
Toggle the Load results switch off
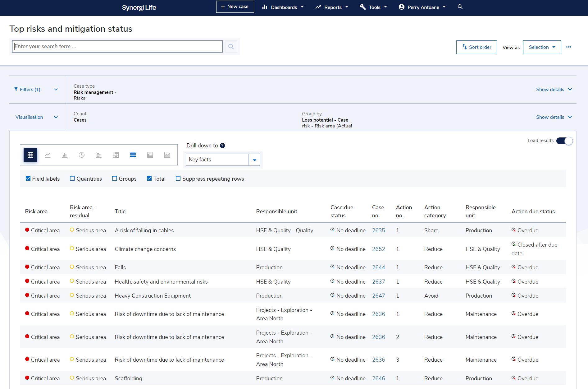[564, 141]
